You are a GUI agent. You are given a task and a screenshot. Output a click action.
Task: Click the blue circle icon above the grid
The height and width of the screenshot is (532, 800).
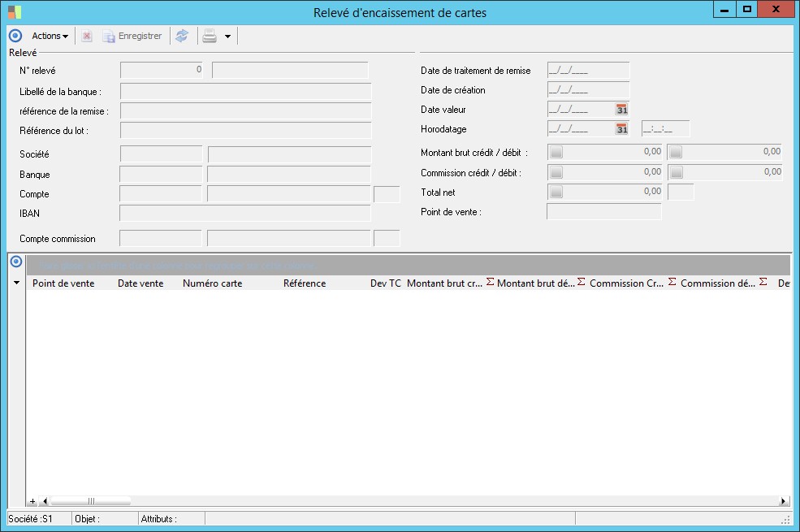pyautogui.click(x=15, y=262)
